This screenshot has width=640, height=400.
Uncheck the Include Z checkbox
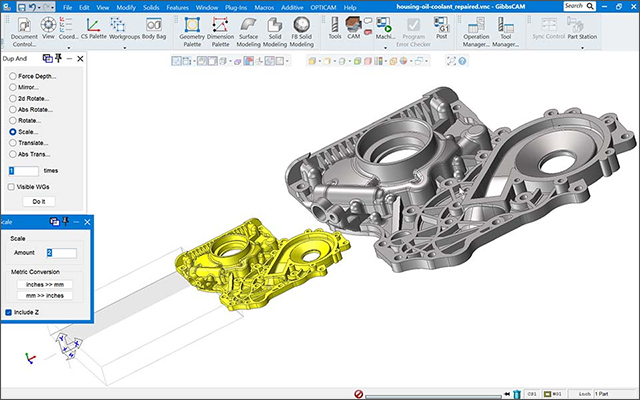click(x=9, y=312)
